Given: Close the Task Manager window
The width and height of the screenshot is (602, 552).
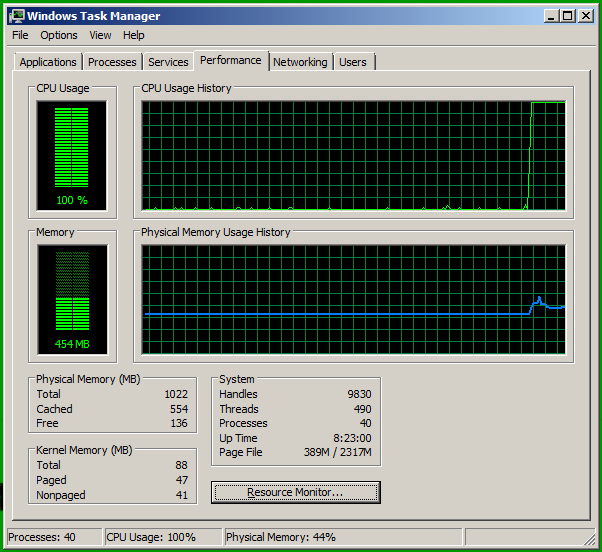Looking at the screenshot, I should tap(585, 16).
